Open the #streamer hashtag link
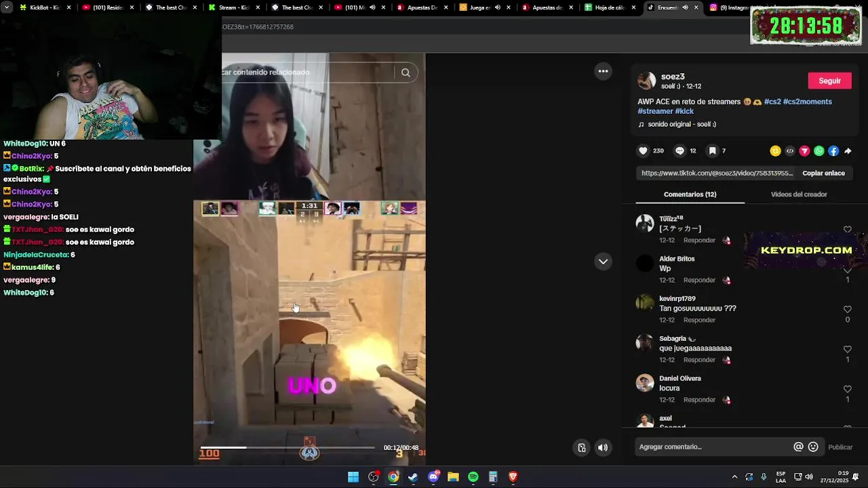 point(655,111)
